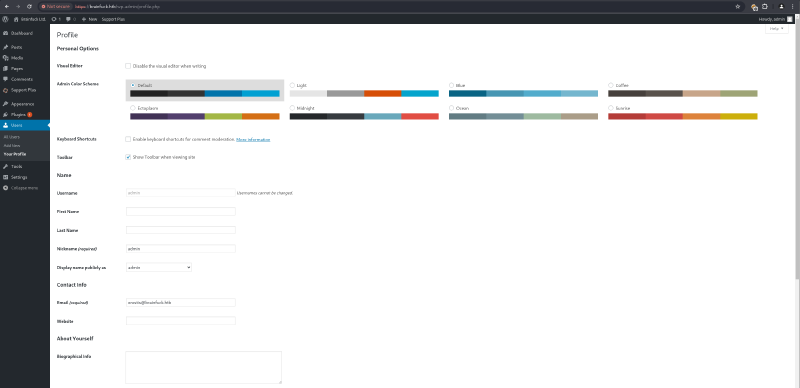This screenshot has height=388, width=800.
Task: Click into the Last Name field
Action: tap(181, 230)
